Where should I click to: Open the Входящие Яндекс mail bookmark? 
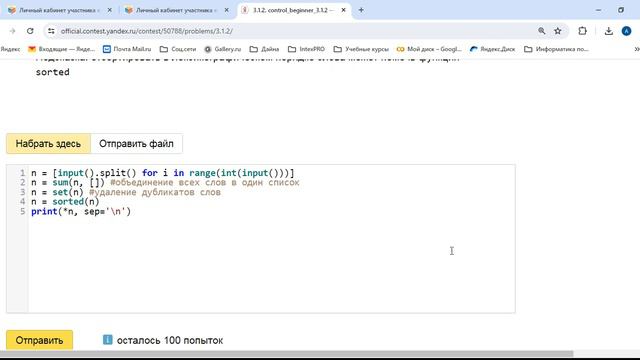62,49
